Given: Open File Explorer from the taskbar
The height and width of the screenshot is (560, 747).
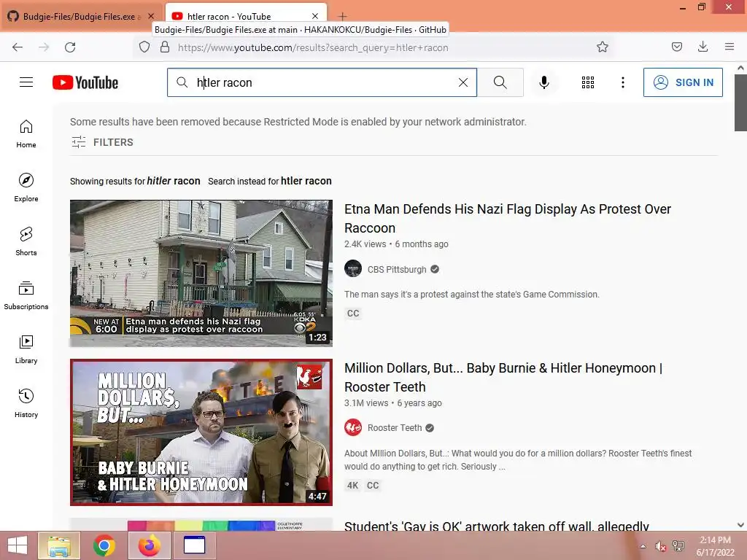Looking at the screenshot, I should pyautogui.click(x=59, y=545).
